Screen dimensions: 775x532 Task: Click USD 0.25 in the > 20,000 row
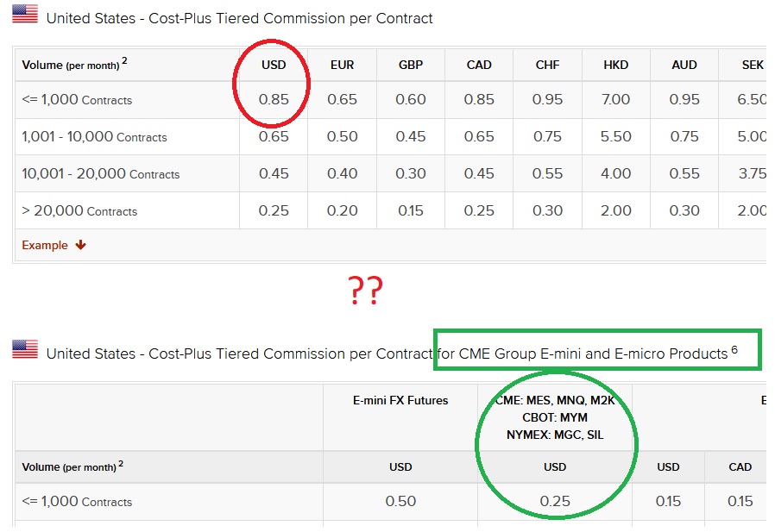click(274, 210)
